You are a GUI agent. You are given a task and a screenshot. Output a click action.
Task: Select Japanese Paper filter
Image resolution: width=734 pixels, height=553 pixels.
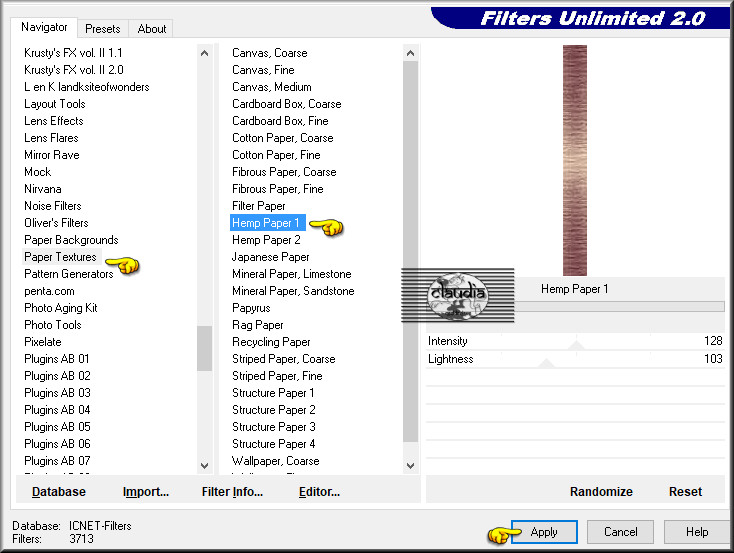pyautogui.click(x=271, y=257)
